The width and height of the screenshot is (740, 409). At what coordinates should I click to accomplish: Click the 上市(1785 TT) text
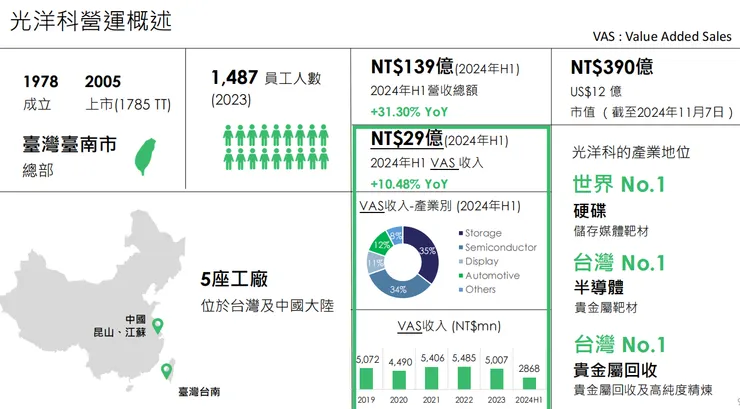pos(128,104)
